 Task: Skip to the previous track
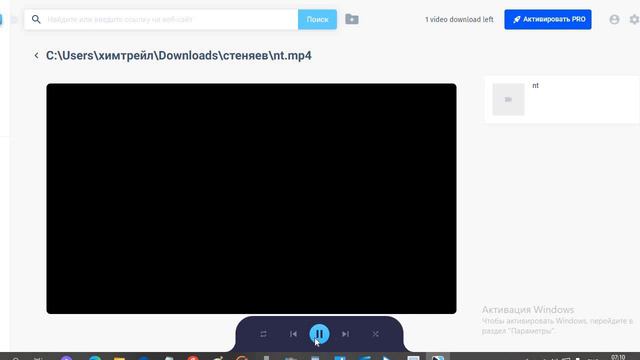(293, 334)
